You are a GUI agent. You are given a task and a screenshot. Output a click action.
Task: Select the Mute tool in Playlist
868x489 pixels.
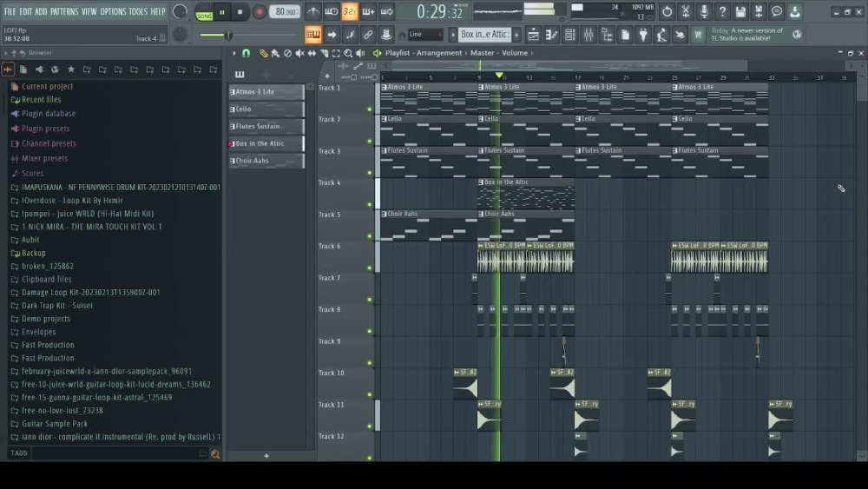coord(299,53)
